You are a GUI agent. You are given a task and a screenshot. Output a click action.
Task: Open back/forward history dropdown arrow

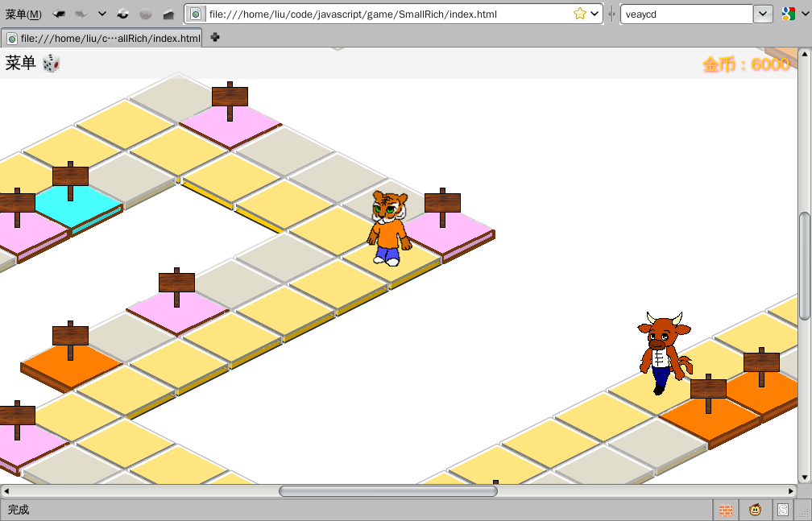[102, 14]
